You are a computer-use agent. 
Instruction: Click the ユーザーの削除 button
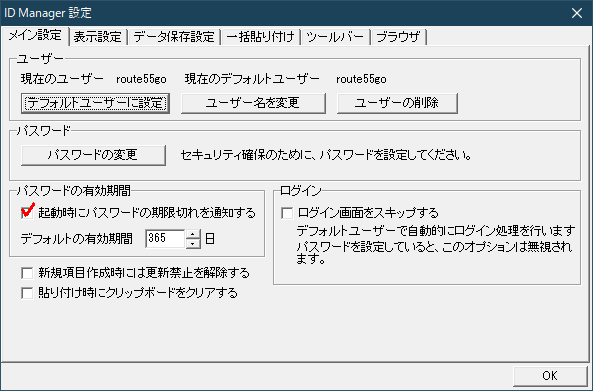(397, 103)
